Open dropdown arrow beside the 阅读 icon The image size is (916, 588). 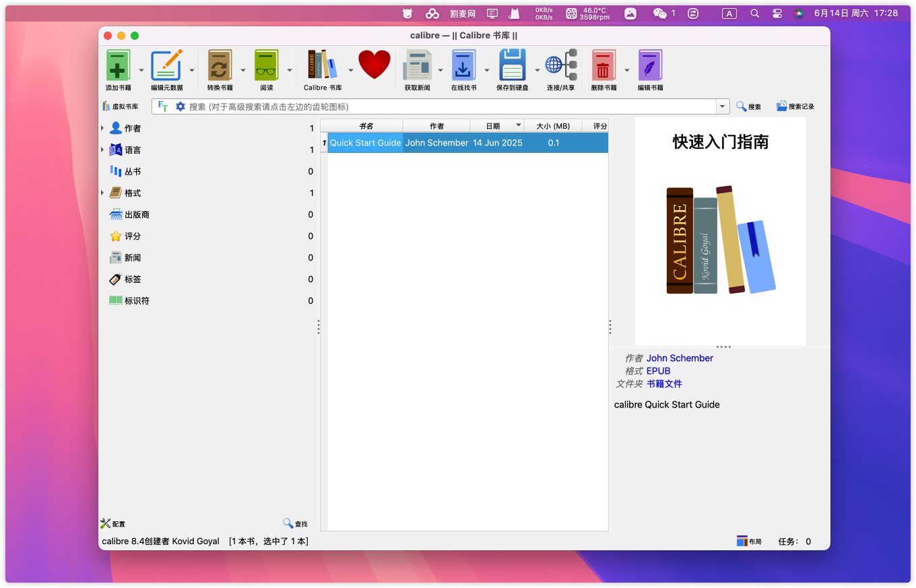[x=290, y=69]
